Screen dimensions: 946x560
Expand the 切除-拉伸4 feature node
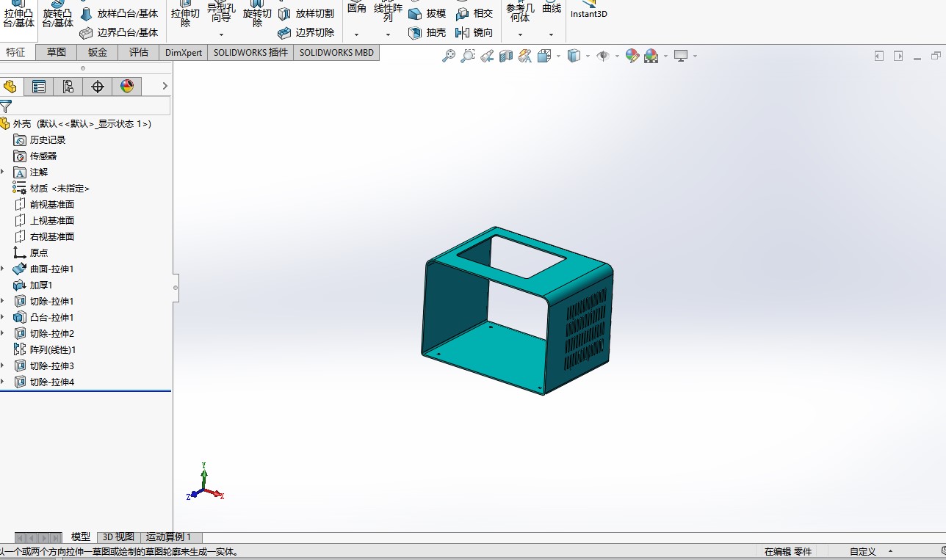(3, 382)
